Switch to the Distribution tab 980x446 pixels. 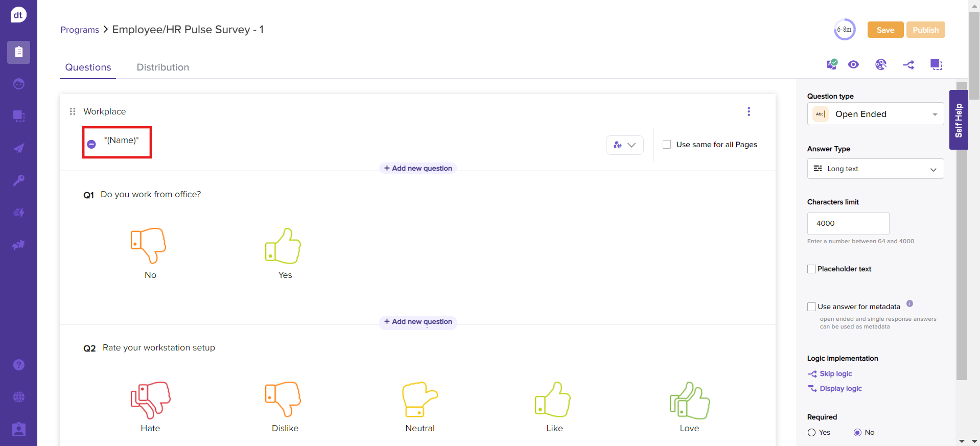pyautogui.click(x=162, y=67)
